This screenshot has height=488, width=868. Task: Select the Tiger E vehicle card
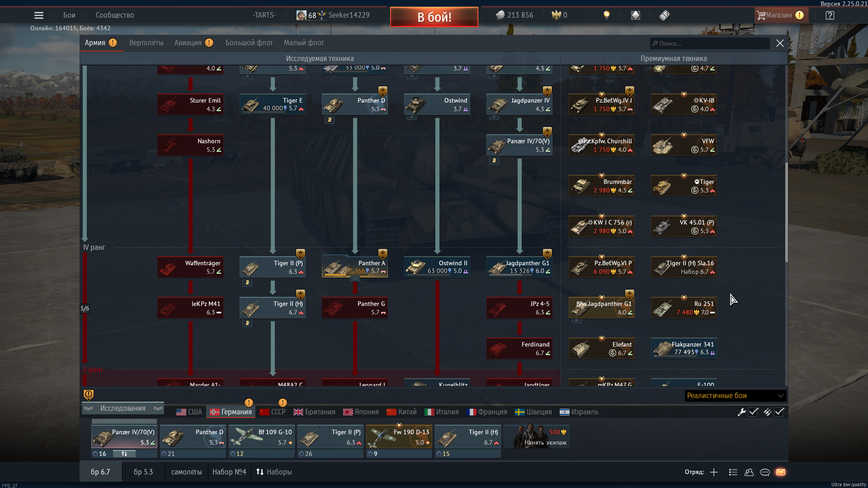[x=273, y=104]
